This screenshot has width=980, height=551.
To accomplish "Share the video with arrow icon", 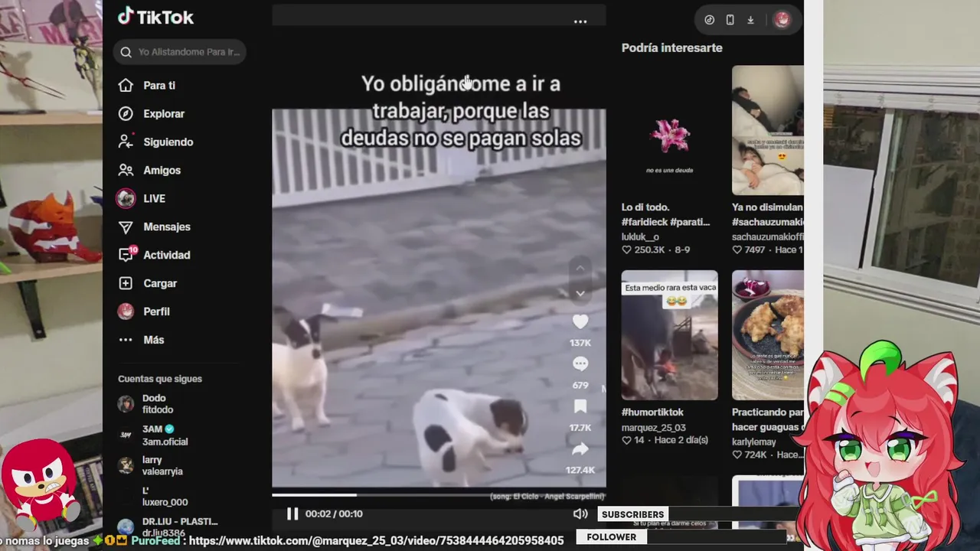I will pyautogui.click(x=580, y=448).
